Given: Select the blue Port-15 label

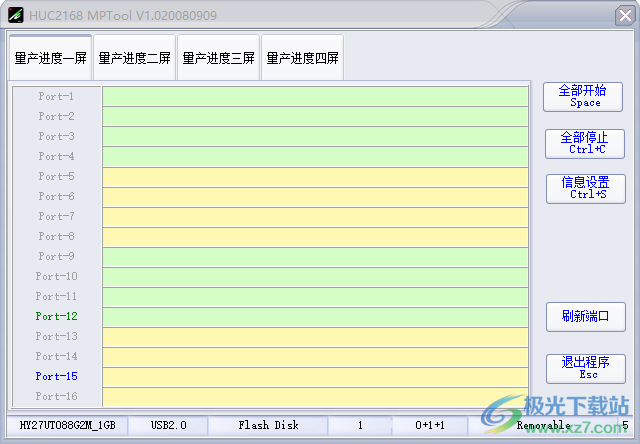Looking at the screenshot, I should click(x=56, y=376).
